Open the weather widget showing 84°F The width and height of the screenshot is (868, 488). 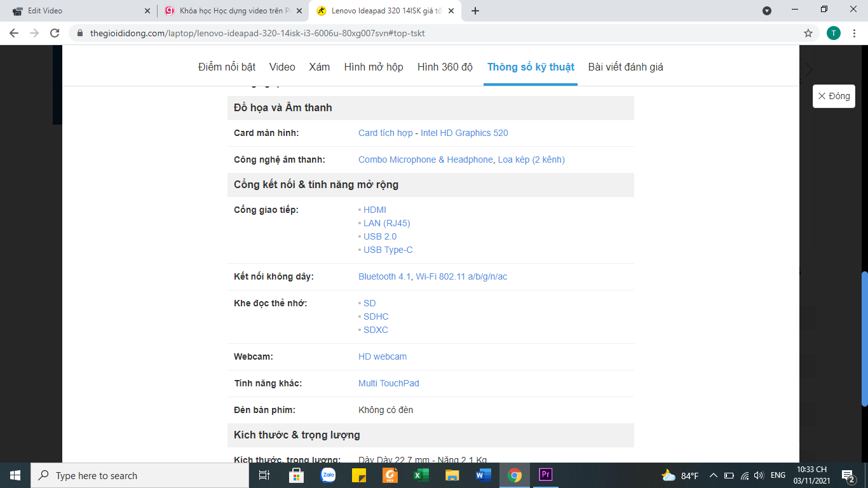pos(680,475)
